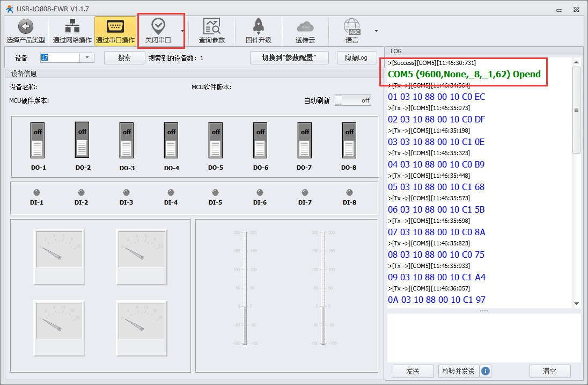Click the back arrow product type icon

click(26, 26)
